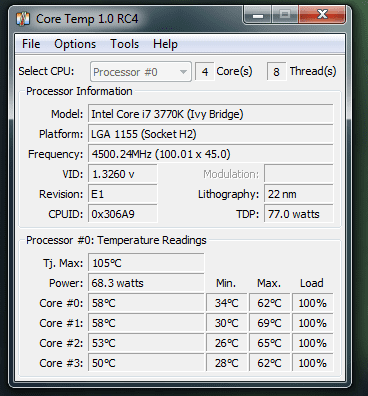Click the TDP field showing 77.0 watts
368x396 pixels.
pyautogui.click(x=299, y=214)
